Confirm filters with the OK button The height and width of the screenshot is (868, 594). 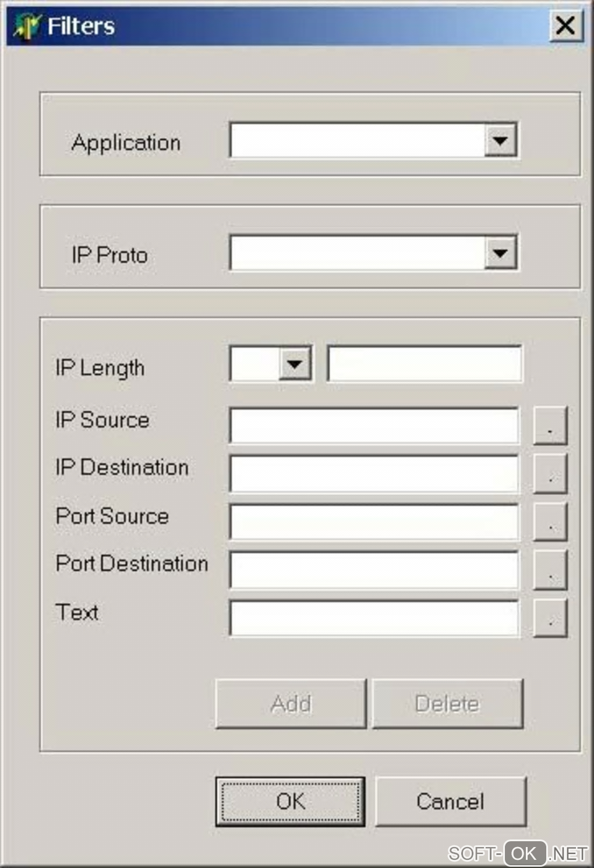click(x=290, y=802)
